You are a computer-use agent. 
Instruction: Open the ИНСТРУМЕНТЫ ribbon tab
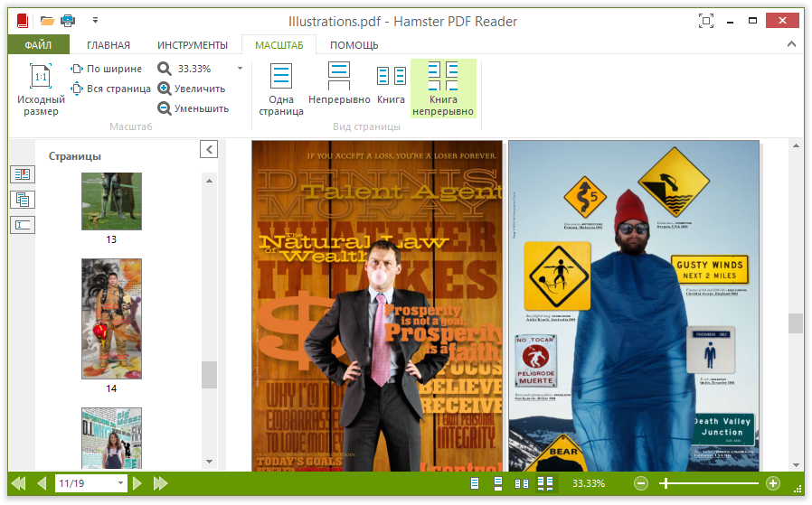pyautogui.click(x=193, y=45)
